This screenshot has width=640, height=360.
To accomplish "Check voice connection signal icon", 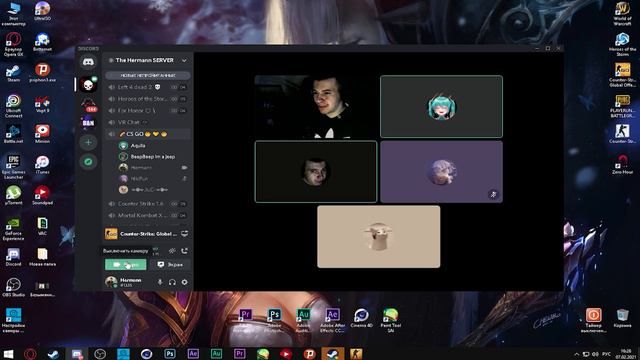I will click(x=156, y=251).
